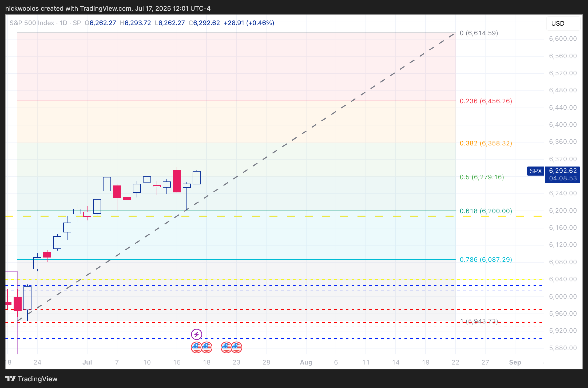The height and width of the screenshot is (388, 588).
Task: Click the Aug label on the time axis
Action: click(x=306, y=362)
